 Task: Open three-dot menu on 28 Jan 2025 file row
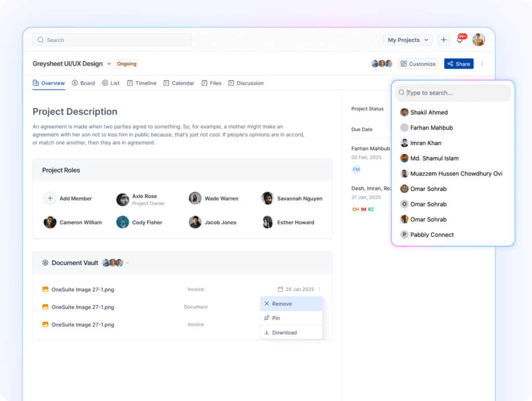[x=320, y=289]
